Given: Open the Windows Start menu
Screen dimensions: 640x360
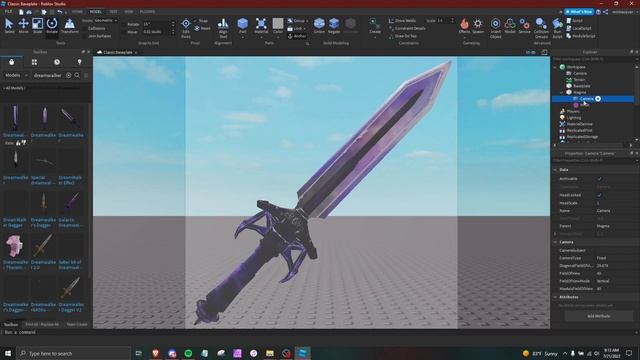Looking at the screenshot, I should (x=8, y=353).
